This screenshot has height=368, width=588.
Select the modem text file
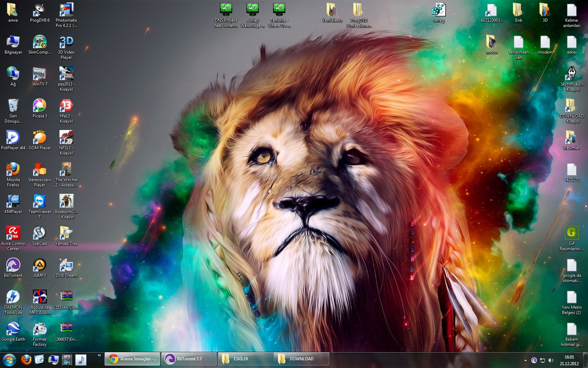pos(545,45)
